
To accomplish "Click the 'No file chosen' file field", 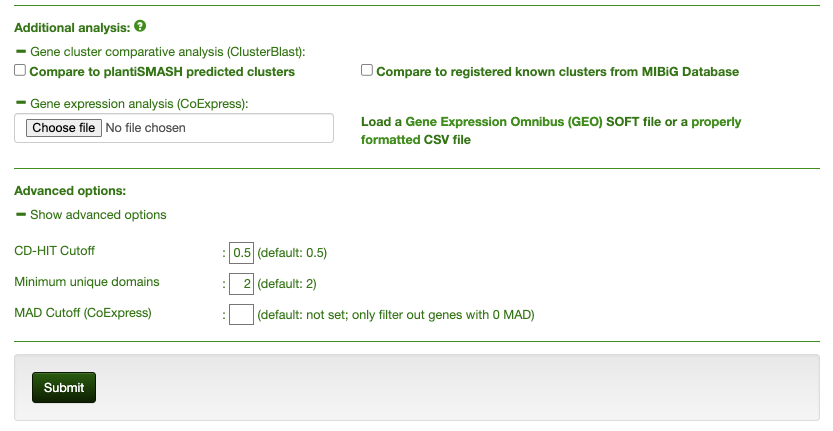I will tap(174, 128).
